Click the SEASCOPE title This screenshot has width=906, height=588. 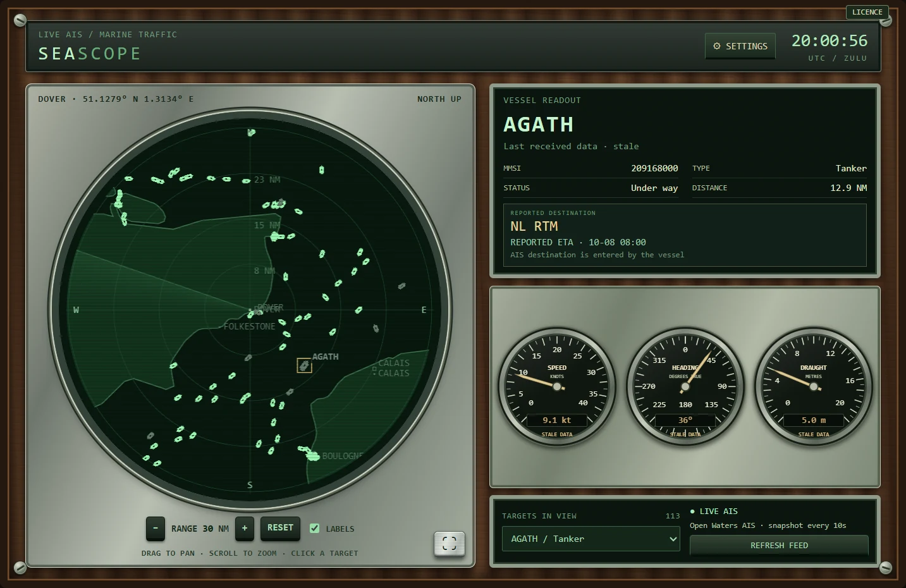[89, 54]
